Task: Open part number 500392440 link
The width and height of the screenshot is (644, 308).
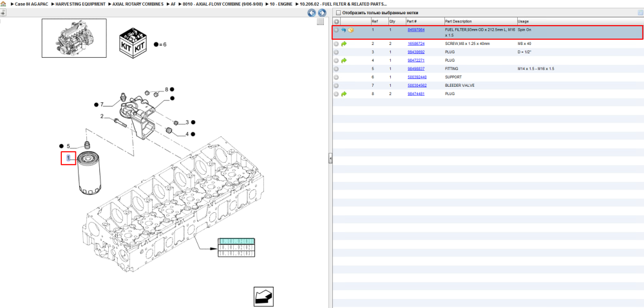Action: pyautogui.click(x=417, y=77)
